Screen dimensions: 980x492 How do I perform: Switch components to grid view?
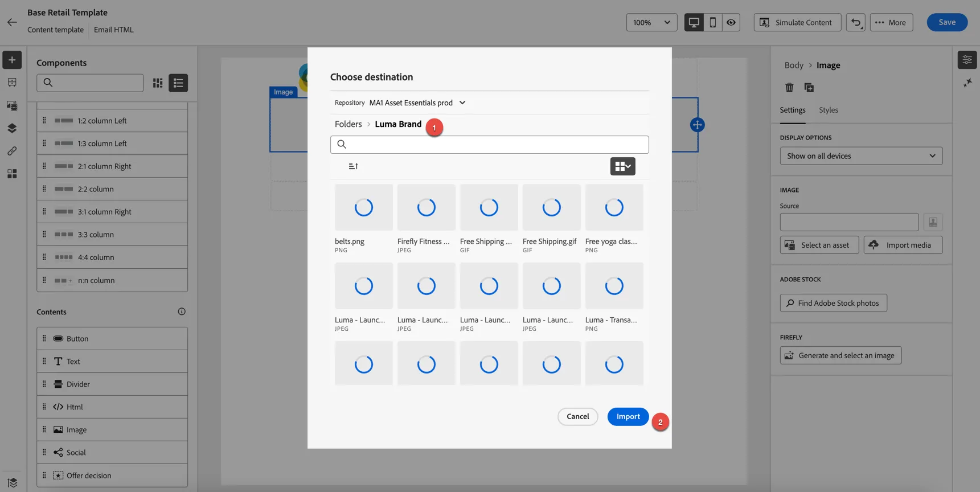(x=158, y=83)
